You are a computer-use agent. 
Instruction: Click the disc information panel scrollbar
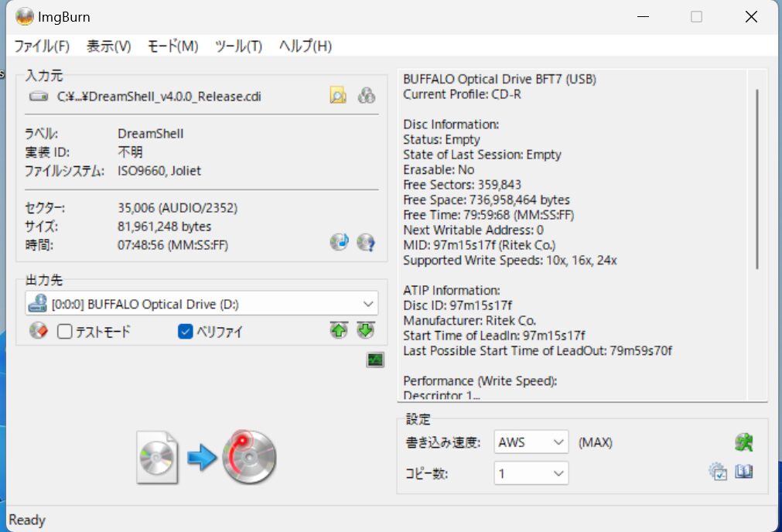pyautogui.click(x=757, y=179)
